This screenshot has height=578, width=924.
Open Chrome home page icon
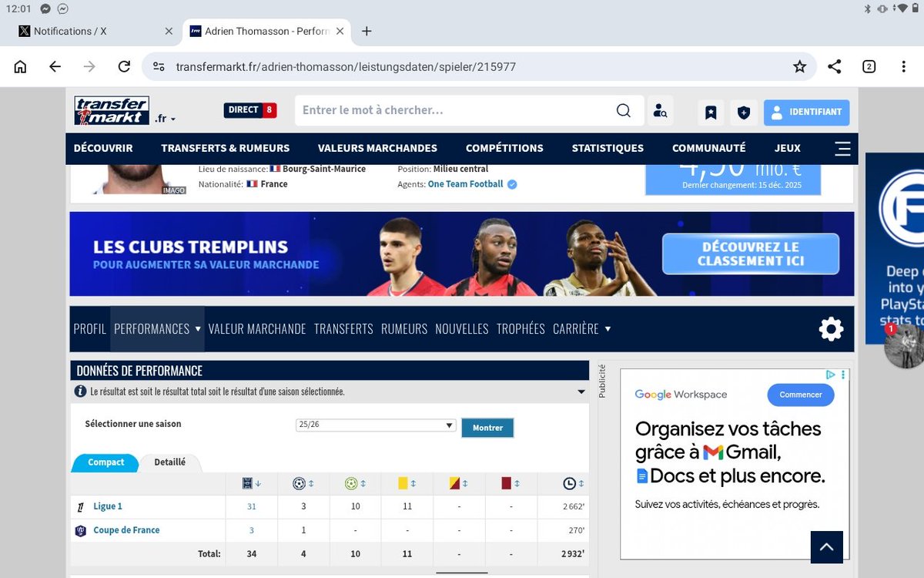pos(20,66)
